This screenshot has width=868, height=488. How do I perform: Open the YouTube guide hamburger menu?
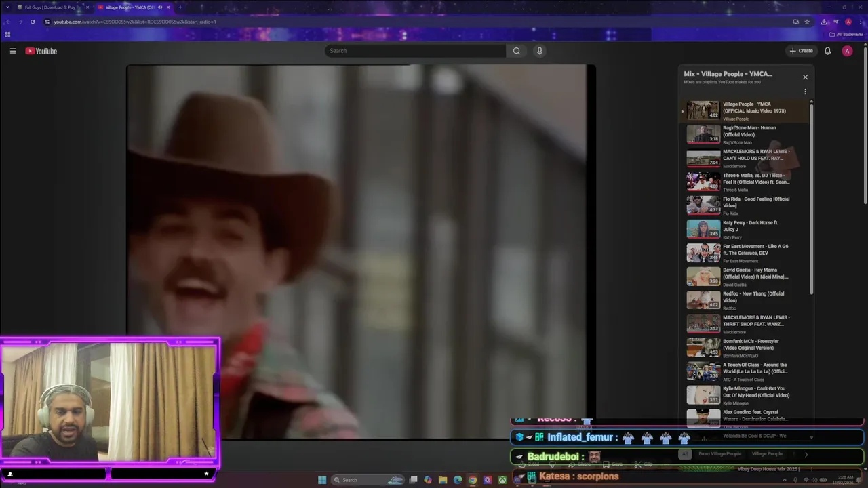(x=13, y=51)
